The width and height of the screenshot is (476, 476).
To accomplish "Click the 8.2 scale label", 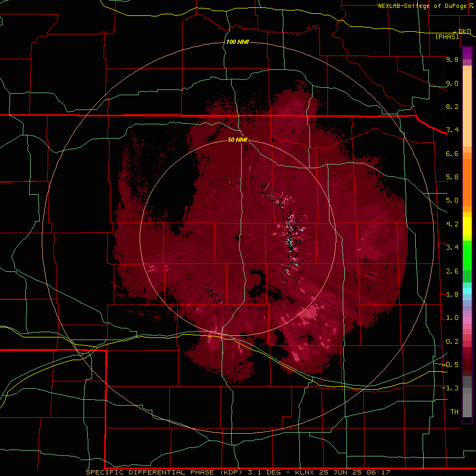I will pyautogui.click(x=452, y=106).
